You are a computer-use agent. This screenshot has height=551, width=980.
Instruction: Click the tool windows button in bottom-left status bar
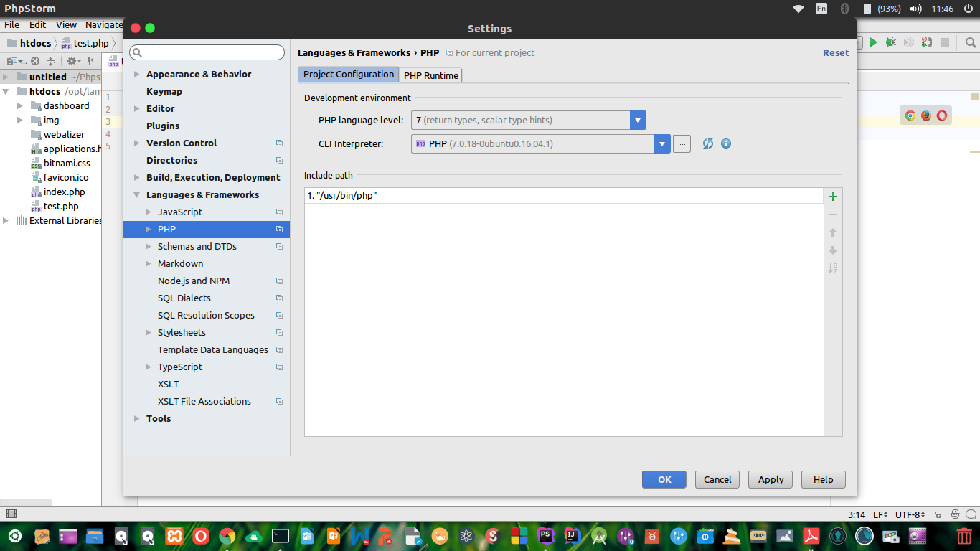pyautogui.click(x=11, y=514)
